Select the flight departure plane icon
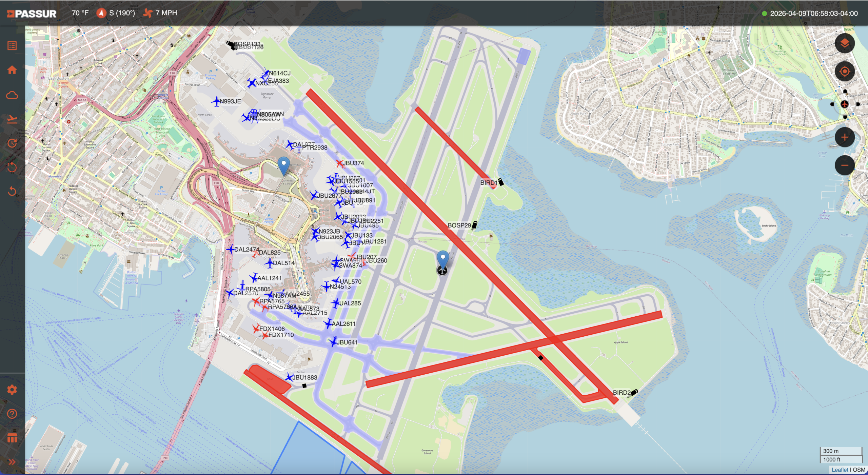The height and width of the screenshot is (475, 868). (x=12, y=119)
